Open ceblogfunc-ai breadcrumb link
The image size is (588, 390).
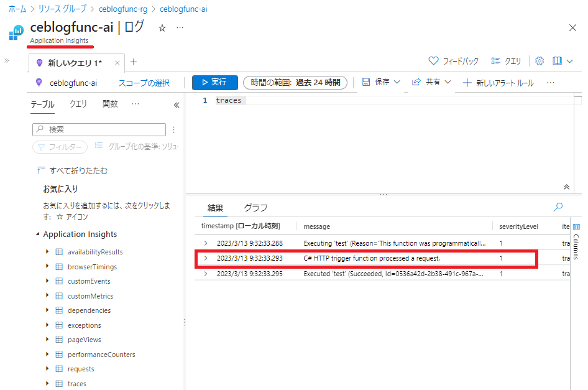click(183, 9)
